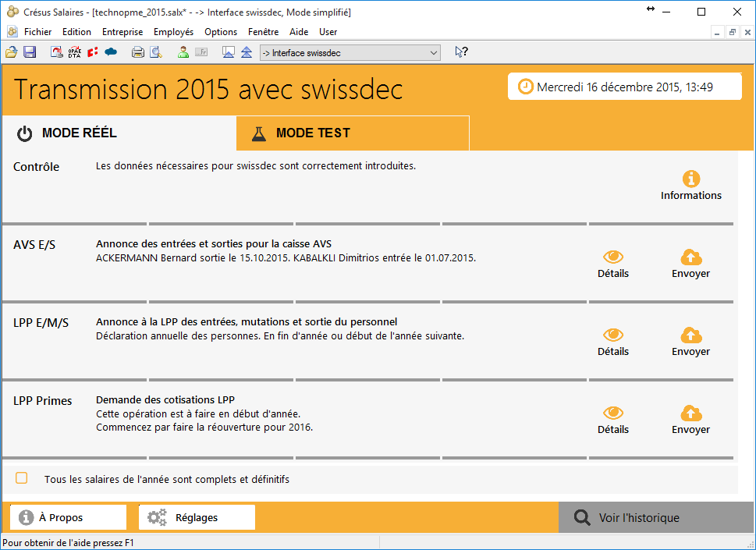This screenshot has width=756, height=550.
Task: Click 'Transmission 2015 avec swissdec' title
Action: [x=208, y=89]
